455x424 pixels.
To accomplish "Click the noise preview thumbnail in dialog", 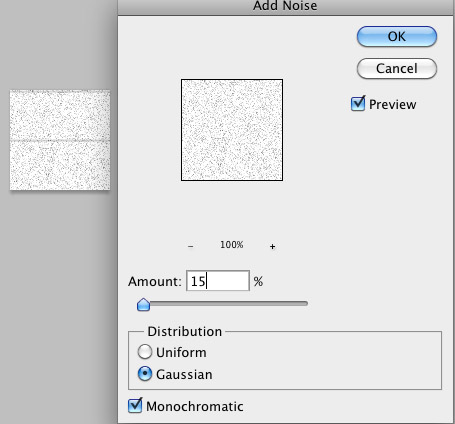I will pos(232,130).
